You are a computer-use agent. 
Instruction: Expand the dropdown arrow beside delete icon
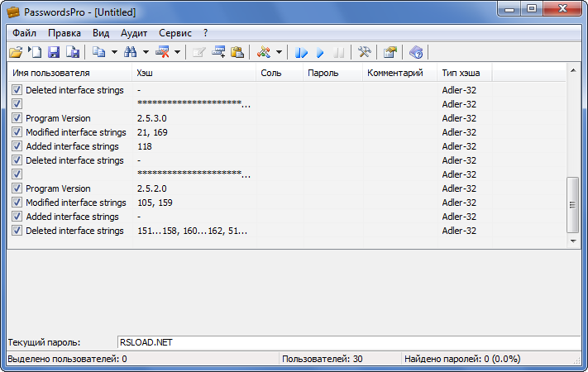(177, 52)
